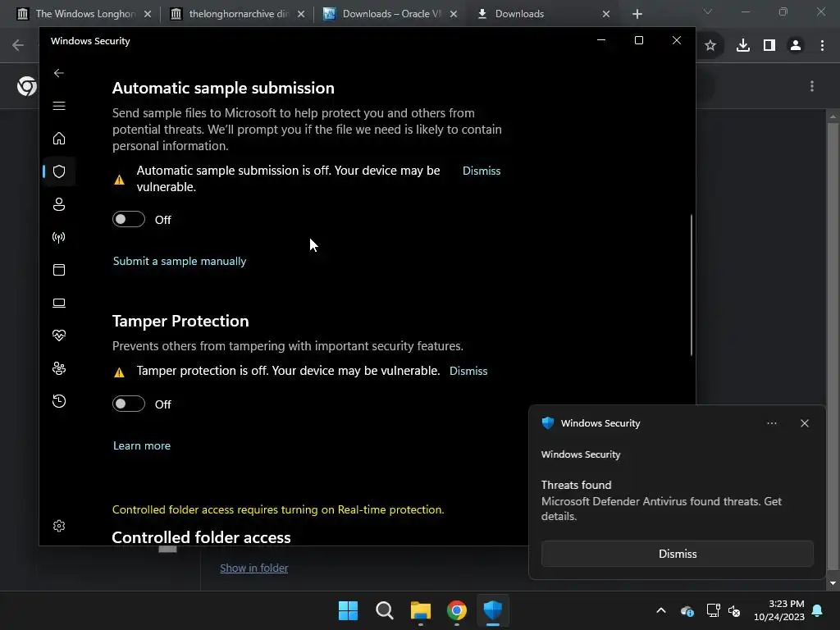Click the Windows Security window scrollbar
840x630 pixels.
point(692,285)
